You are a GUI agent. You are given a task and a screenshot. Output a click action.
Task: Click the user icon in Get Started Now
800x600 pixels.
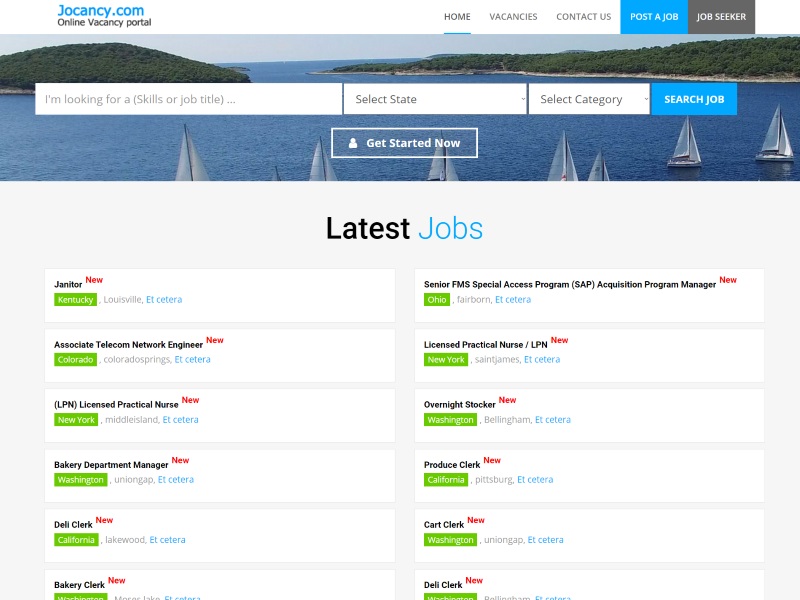353,143
